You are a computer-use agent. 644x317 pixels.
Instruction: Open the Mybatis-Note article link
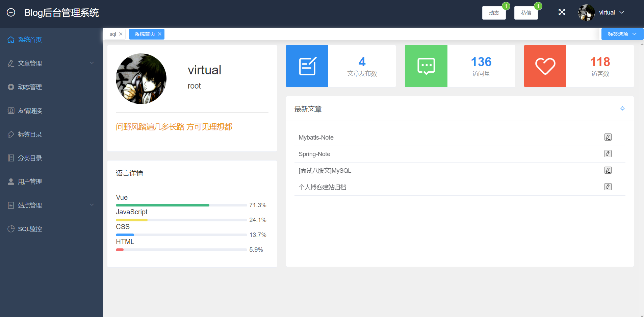click(x=316, y=138)
